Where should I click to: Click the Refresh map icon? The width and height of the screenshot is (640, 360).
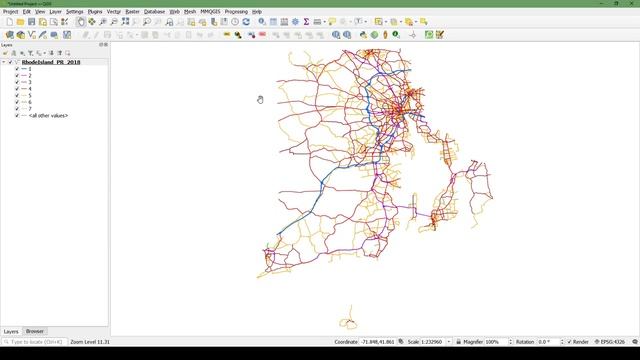coord(246,22)
